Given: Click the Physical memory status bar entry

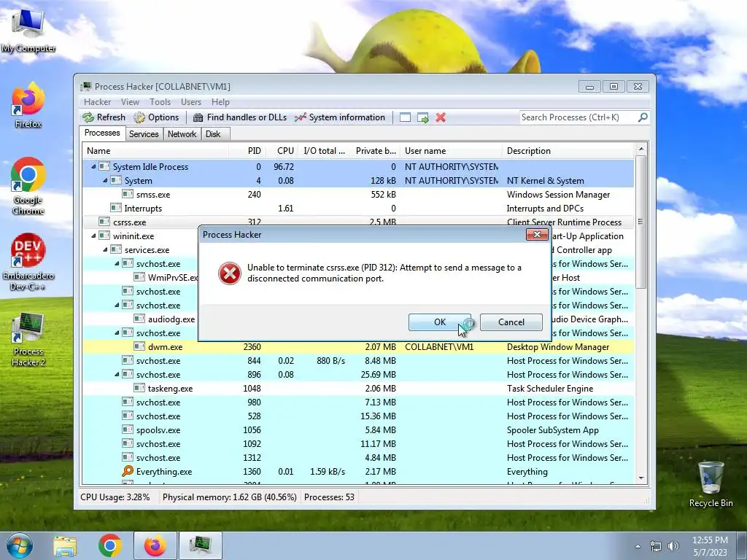Looking at the screenshot, I should pos(229,497).
